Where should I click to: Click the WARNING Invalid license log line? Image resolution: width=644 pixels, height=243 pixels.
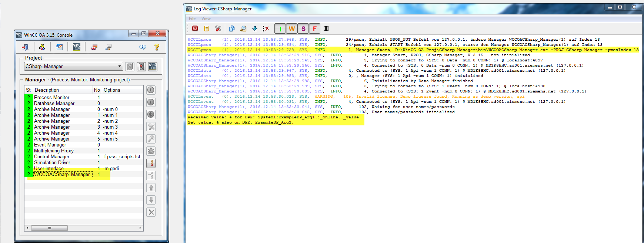[356, 96]
